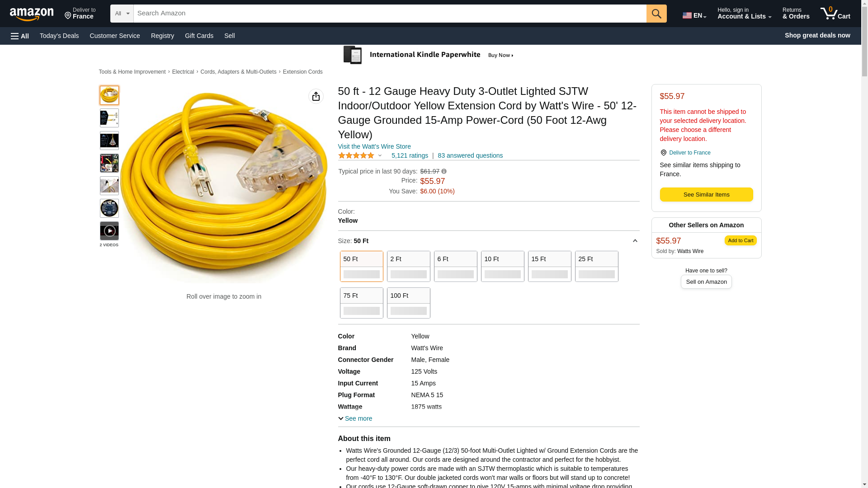Click the Amazon logo

click(32, 14)
